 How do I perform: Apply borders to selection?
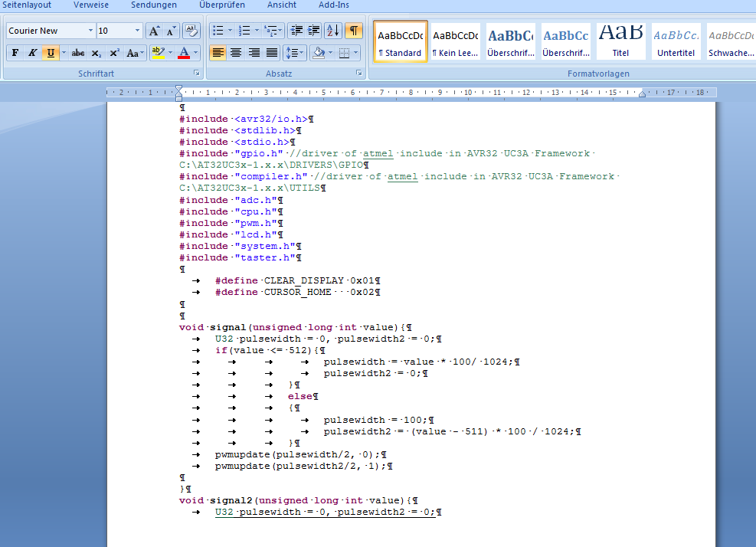(x=344, y=53)
